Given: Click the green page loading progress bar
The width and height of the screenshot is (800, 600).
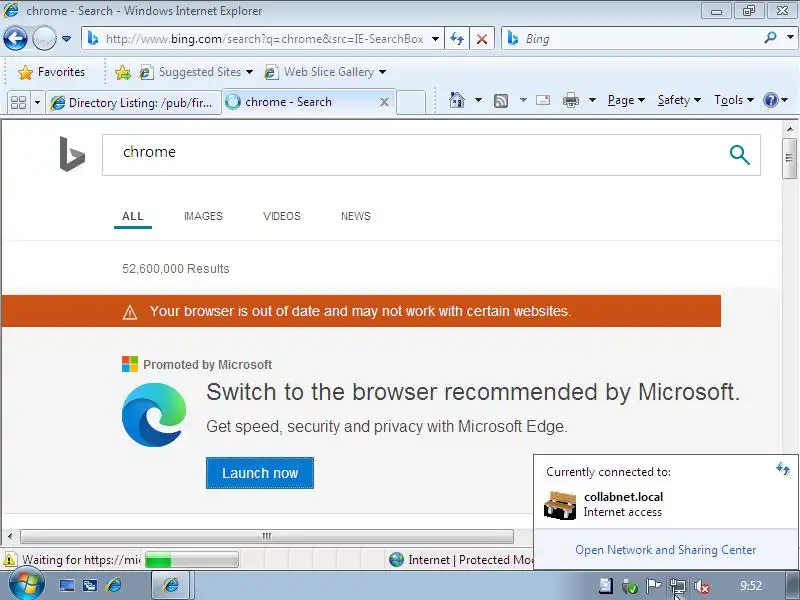Looking at the screenshot, I should coord(191,560).
